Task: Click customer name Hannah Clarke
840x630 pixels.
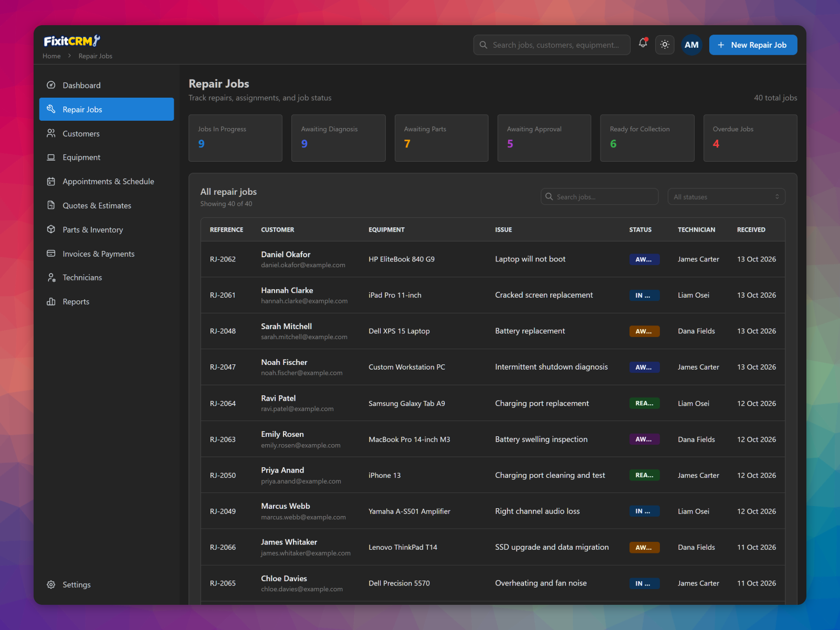Action: click(x=287, y=290)
